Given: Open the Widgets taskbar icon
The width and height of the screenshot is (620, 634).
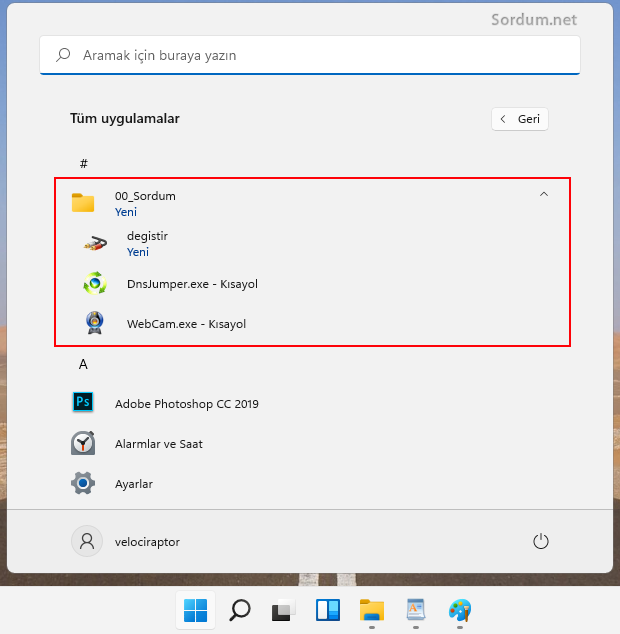Looking at the screenshot, I should tap(328, 610).
